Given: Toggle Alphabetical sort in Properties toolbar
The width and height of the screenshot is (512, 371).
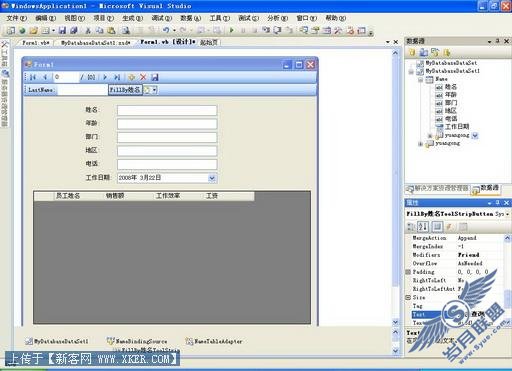Looking at the screenshot, I should point(423,227).
